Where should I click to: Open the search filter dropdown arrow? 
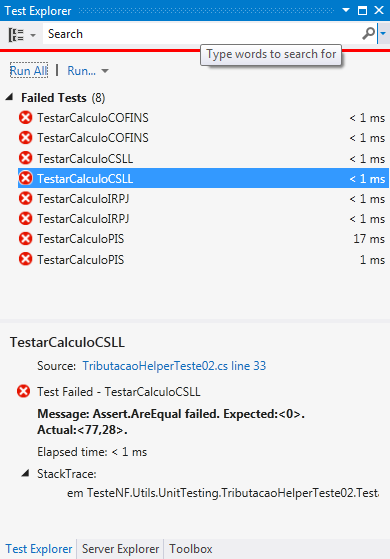(x=383, y=34)
